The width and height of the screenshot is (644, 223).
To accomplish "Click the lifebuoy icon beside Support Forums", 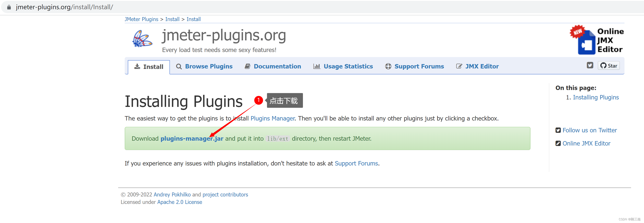I will tap(388, 66).
